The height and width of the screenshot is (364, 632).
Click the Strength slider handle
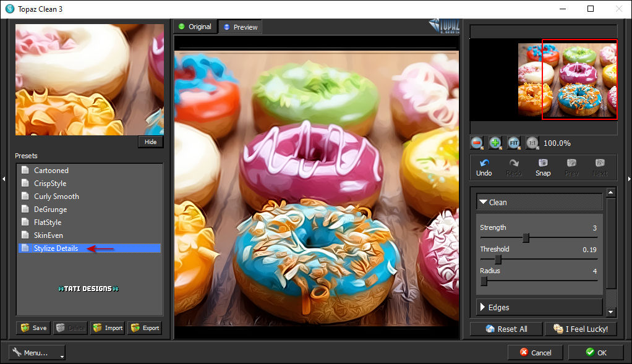click(526, 238)
